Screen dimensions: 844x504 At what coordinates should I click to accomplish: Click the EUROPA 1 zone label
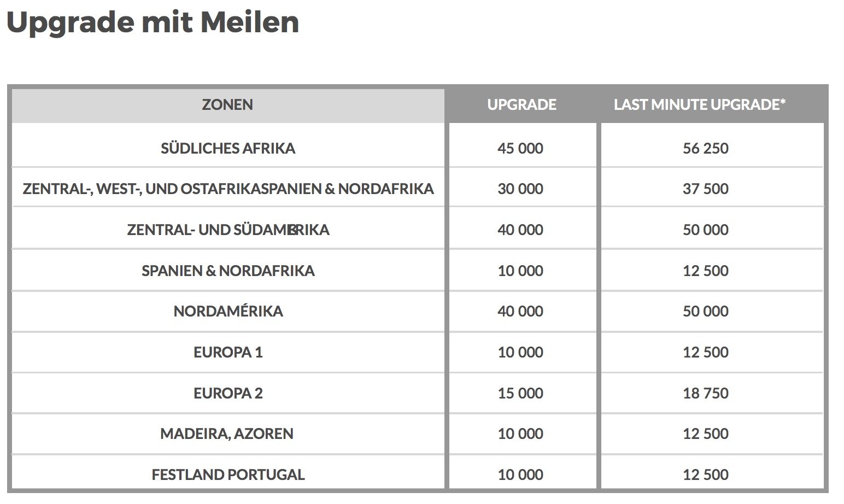coord(228,352)
